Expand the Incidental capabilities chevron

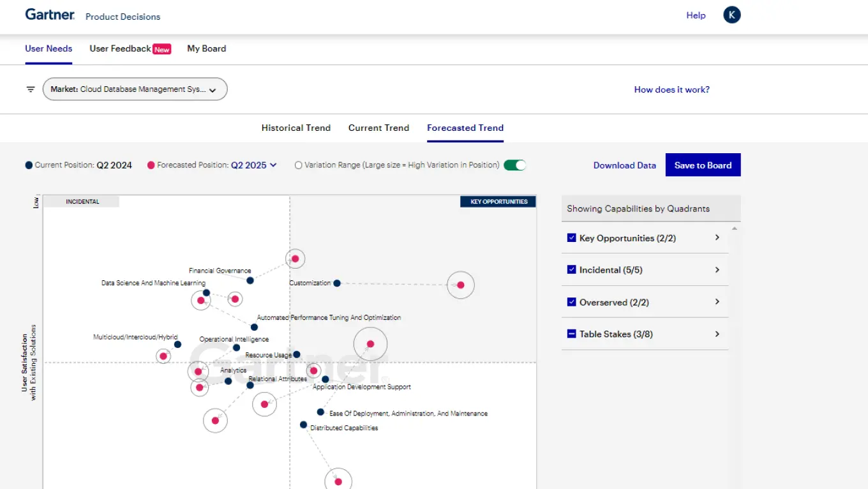click(717, 269)
